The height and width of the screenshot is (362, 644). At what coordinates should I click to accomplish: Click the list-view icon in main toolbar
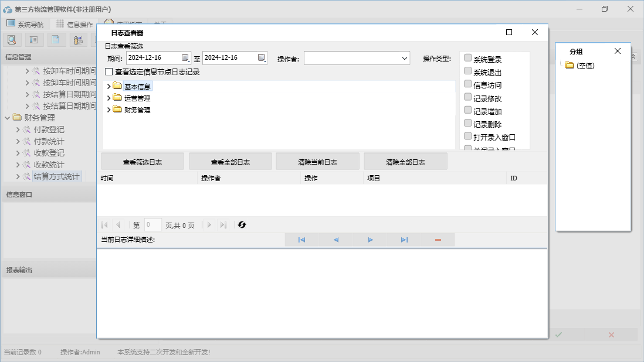click(33, 40)
